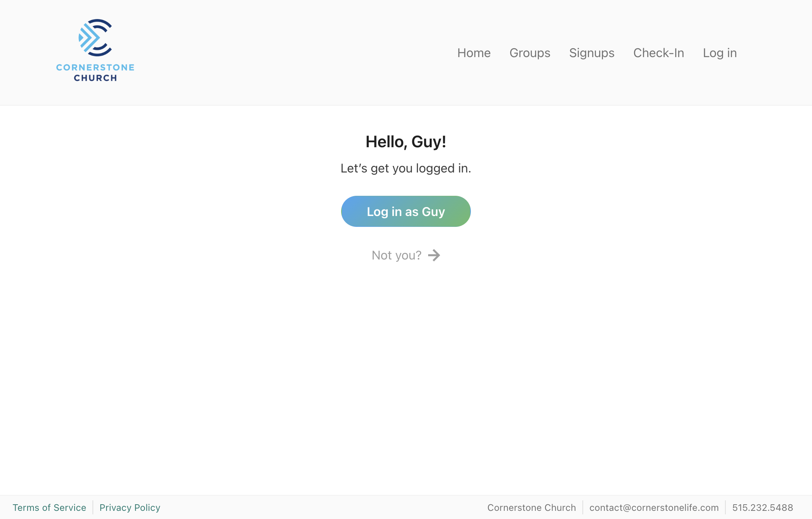The width and height of the screenshot is (812, 519).
Task: Go to the Groups page
Action: pos(530,53)
